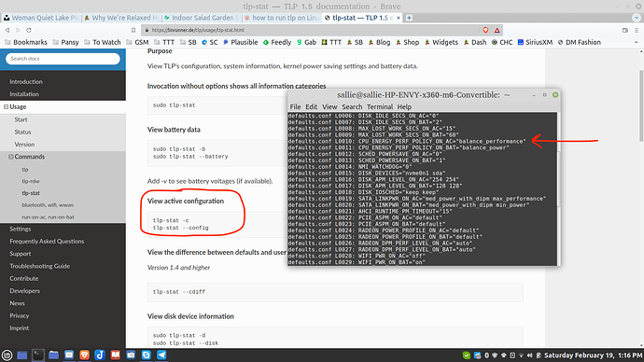Open the Troubleshooting Guide page
Viewport: 644px width, 362px height.
(40, 266)
